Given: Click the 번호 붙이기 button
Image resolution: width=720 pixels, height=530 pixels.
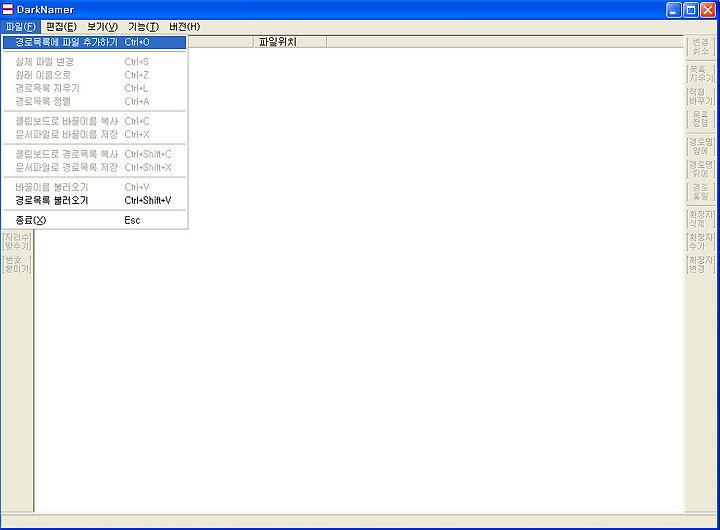Looking at the screenshot, I should [x=17, y=264].
